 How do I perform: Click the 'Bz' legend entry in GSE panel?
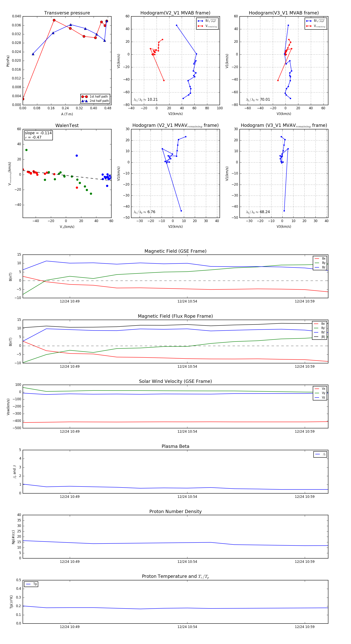point(320,267)
